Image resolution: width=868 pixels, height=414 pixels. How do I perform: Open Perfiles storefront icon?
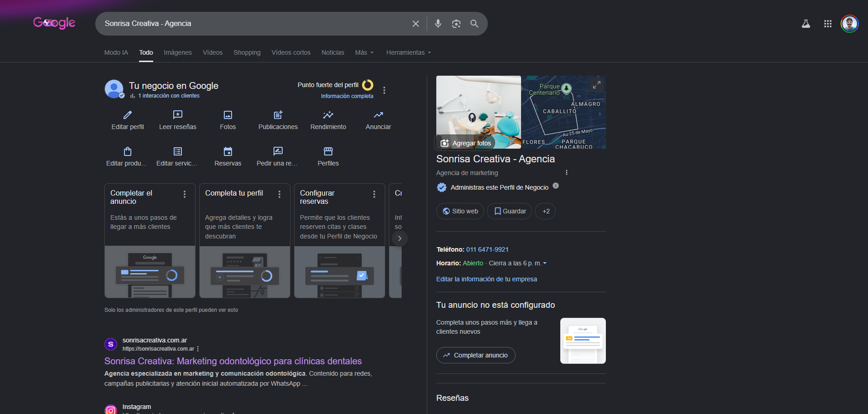click(328, 151)
